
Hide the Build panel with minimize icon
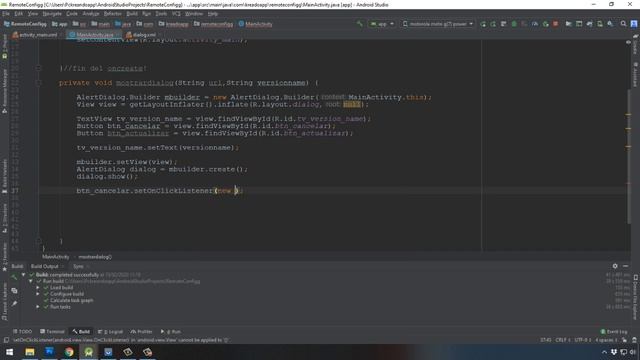click(x=625, y=266)
